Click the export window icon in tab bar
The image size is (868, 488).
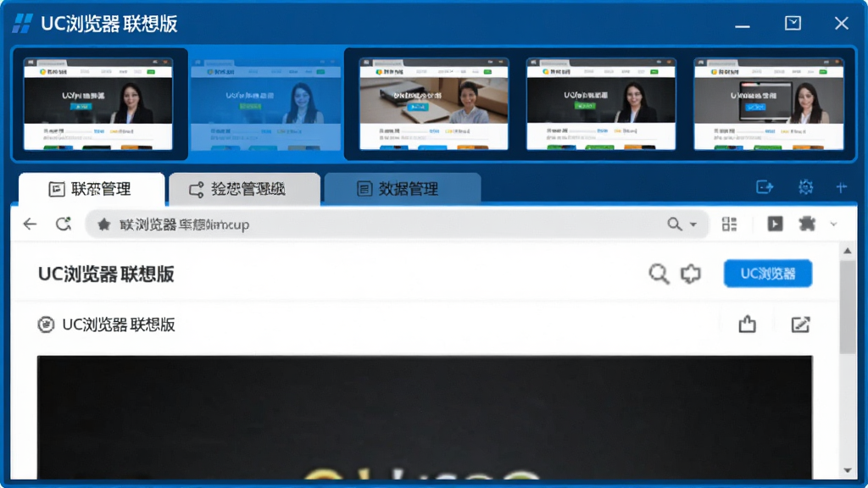coord(765,187)
